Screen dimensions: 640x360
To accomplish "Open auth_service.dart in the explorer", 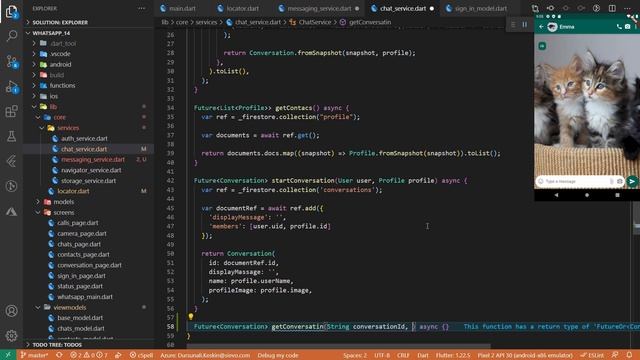I will [x=84, y=139].
